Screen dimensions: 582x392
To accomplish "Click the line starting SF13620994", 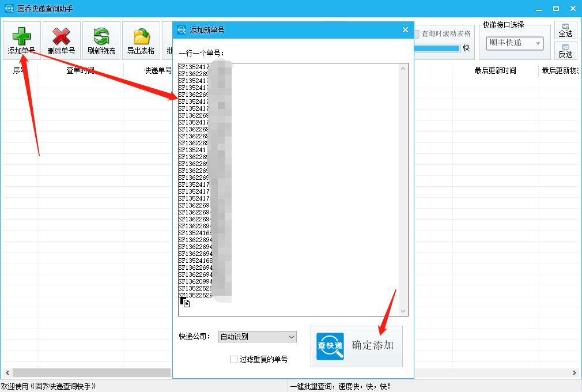I will [x=195, y=281].
